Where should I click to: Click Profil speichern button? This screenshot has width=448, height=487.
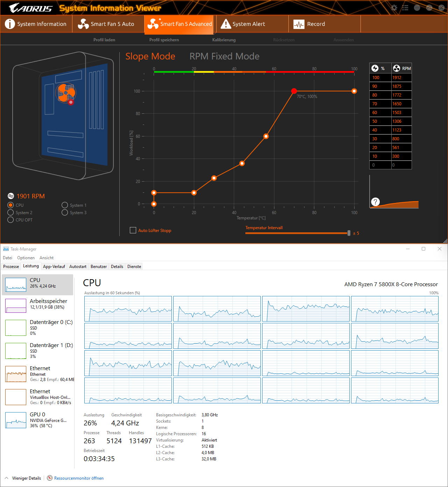pos(164,40)
